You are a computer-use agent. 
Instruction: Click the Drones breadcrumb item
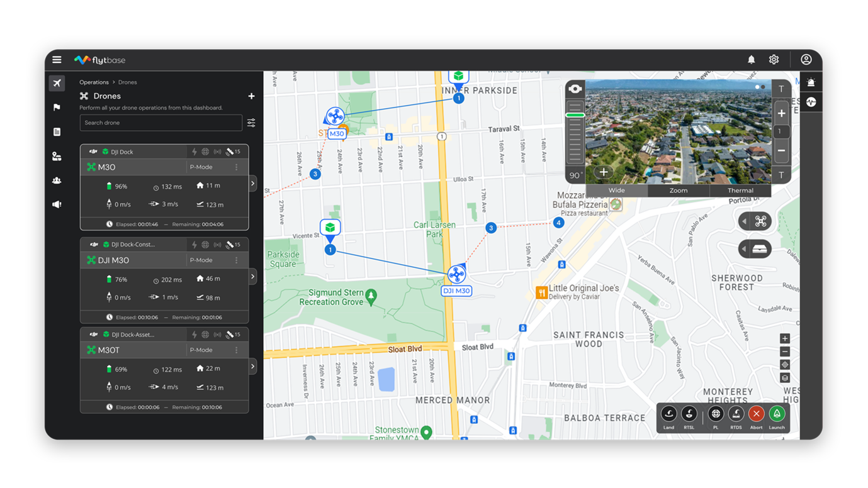click(128, 82)
